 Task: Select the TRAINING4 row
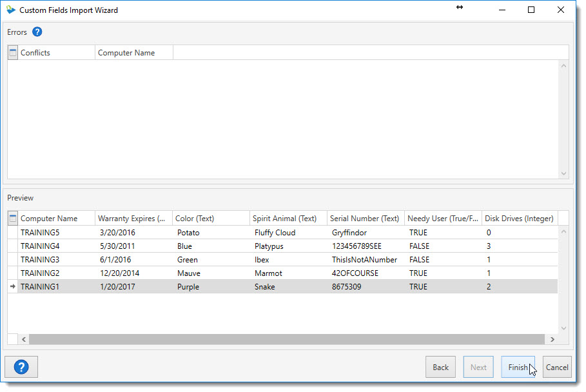pyautogui.click(x=282, y=246)
